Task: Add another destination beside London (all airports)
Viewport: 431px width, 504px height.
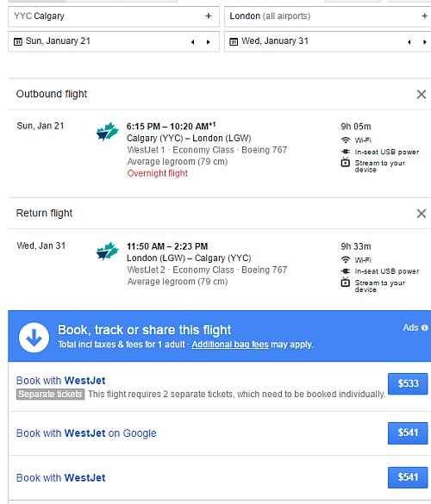Action: pyautogui.click(x=425, y=16)
